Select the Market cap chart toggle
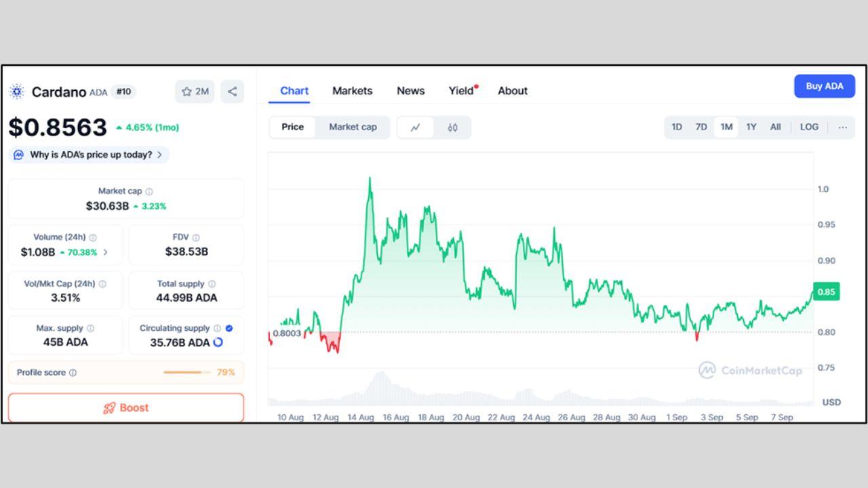Image resolution: width=868 pixels, height=488 pixels. [353, 127]
